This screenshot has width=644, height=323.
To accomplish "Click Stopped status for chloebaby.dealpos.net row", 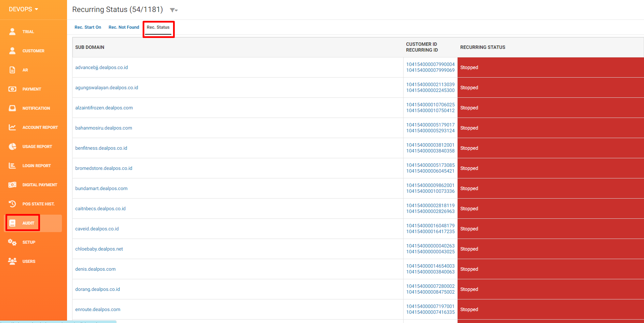I will tap(469, 249).
